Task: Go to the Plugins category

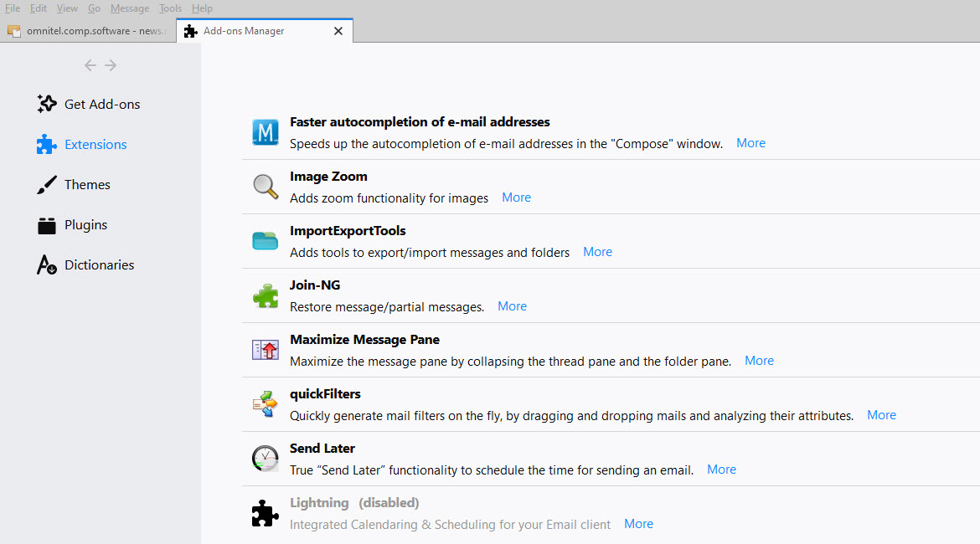Action: (85, 225)
